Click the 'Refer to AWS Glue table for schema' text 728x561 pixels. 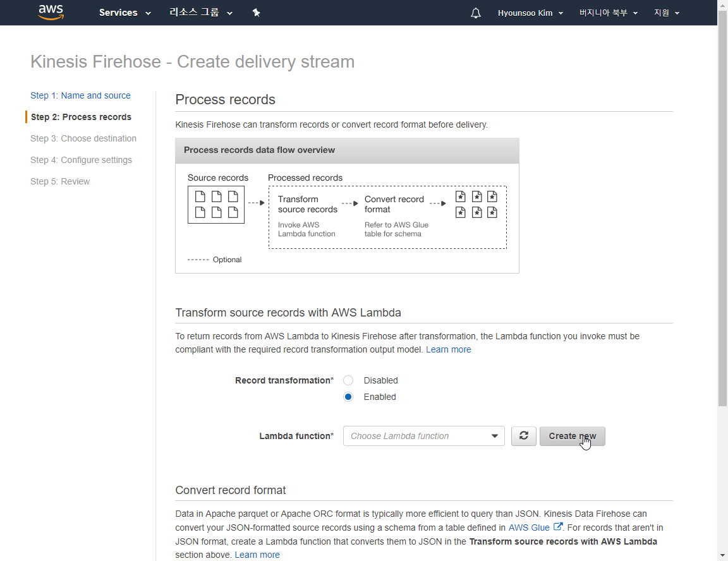pos(396,229)
